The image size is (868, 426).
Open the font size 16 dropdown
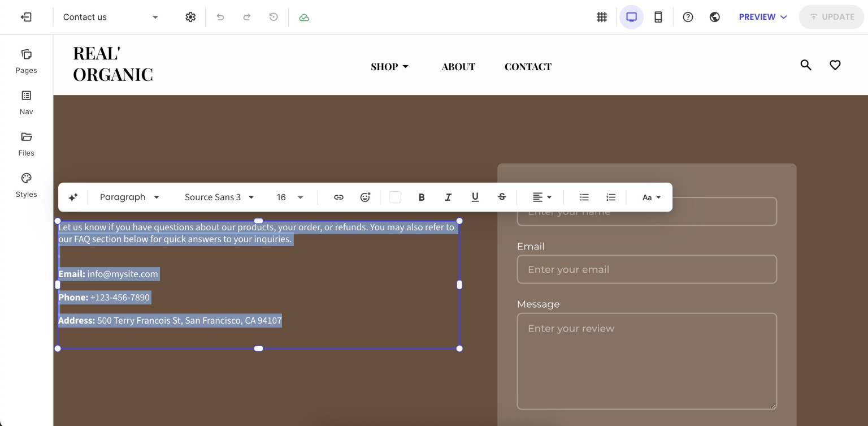point(290,197)
